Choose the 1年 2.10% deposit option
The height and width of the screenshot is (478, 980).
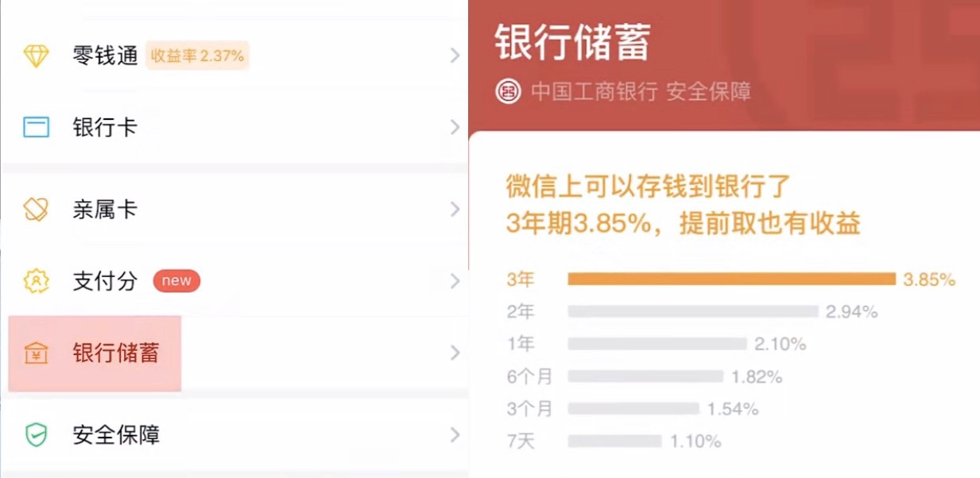[x=657, y=344]
